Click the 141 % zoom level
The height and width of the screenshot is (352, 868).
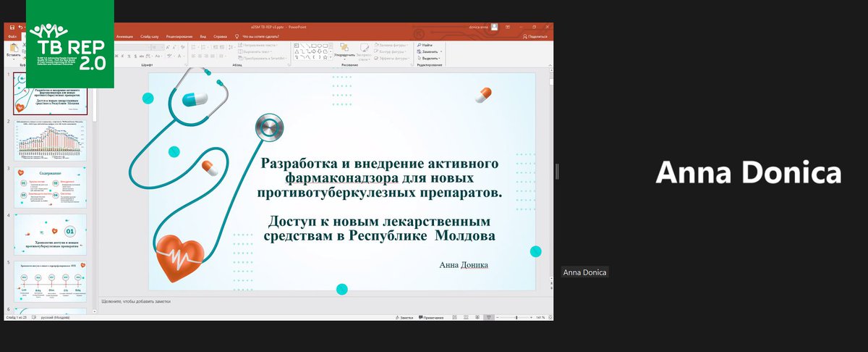pos(540,317)
